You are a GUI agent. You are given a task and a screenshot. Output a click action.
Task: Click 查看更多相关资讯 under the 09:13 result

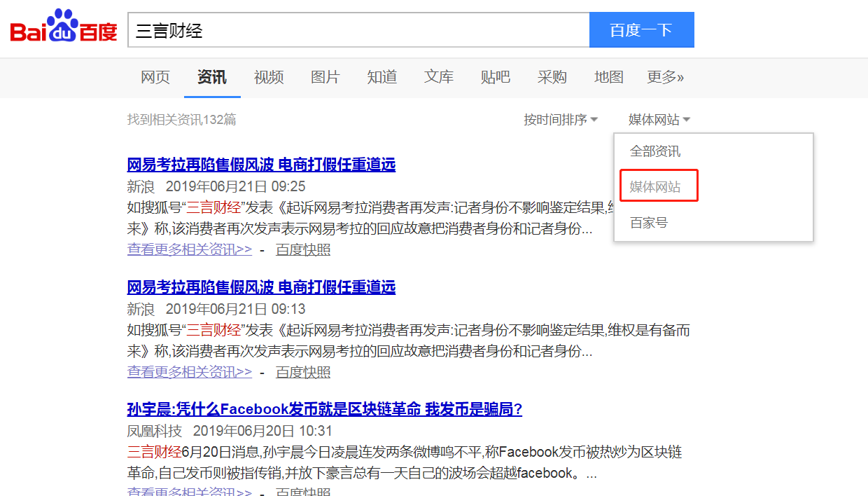pos(190,372)
